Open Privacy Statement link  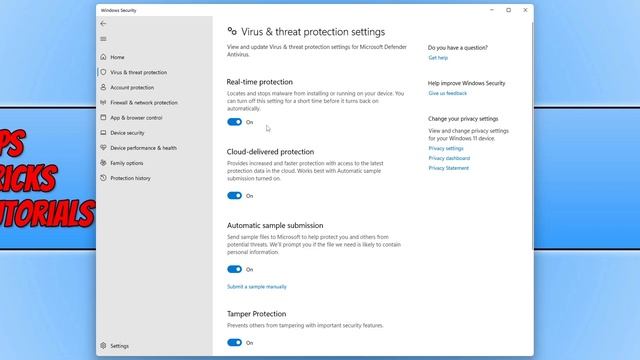[x=449, y=168]
